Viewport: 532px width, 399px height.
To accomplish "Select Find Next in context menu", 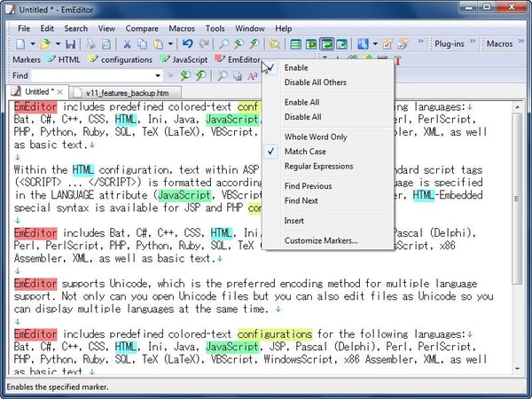I will click(328, 200).
